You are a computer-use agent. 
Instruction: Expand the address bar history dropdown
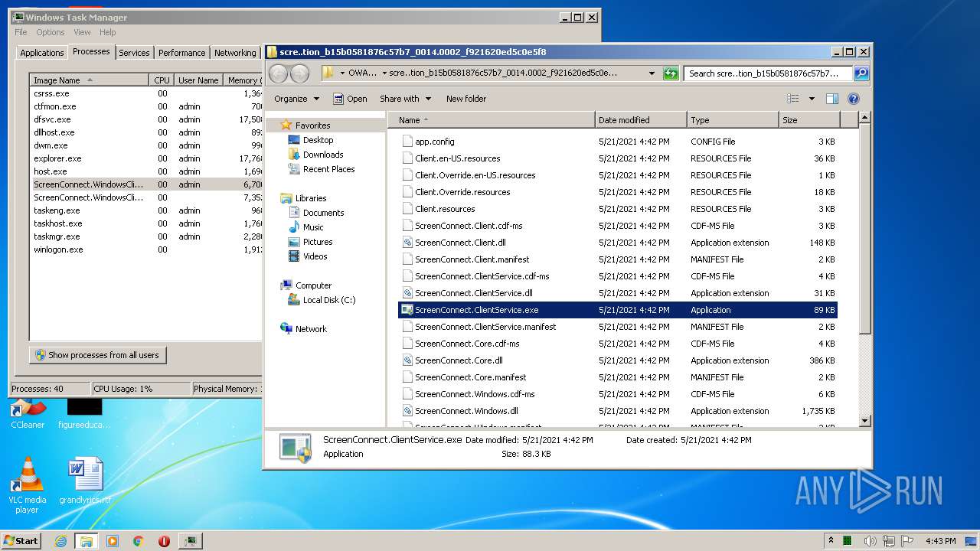click(x=652, y=73)
